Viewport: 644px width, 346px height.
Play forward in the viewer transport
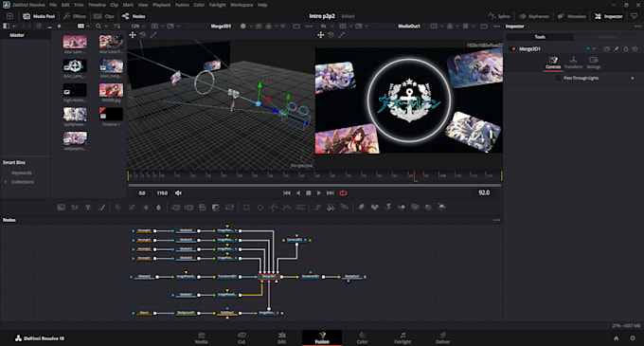319,193
